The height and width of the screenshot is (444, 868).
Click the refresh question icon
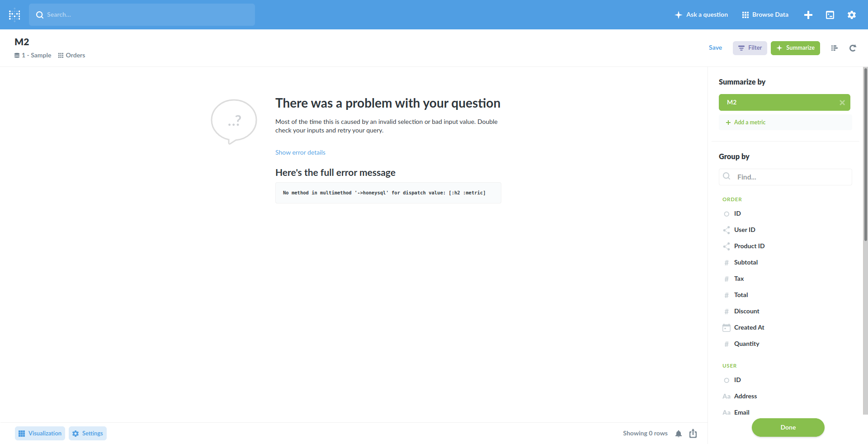point(853,48)
